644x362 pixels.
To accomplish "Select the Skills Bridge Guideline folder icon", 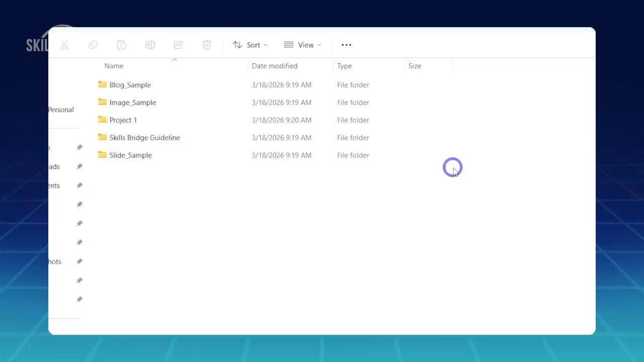I will click(x=102, y=137).
